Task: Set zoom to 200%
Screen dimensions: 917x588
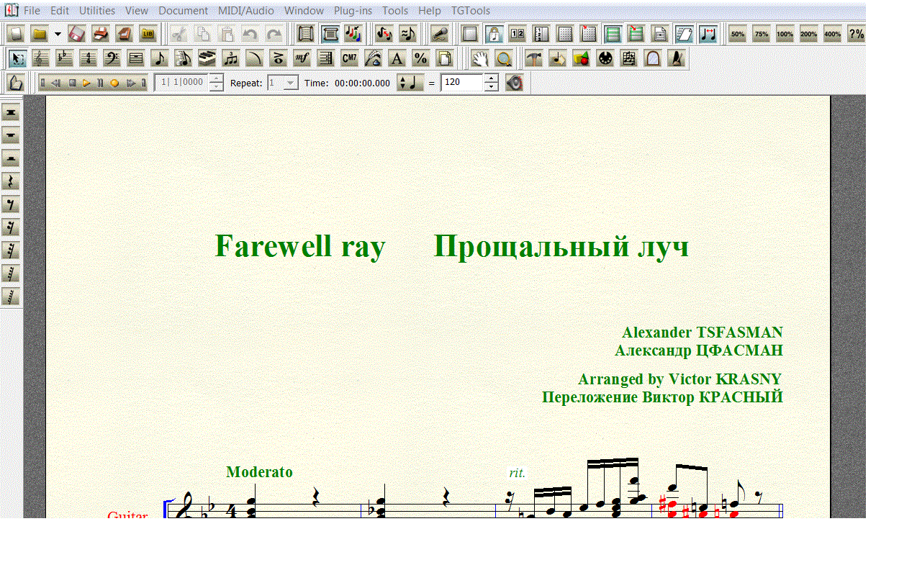Action: 808,34
